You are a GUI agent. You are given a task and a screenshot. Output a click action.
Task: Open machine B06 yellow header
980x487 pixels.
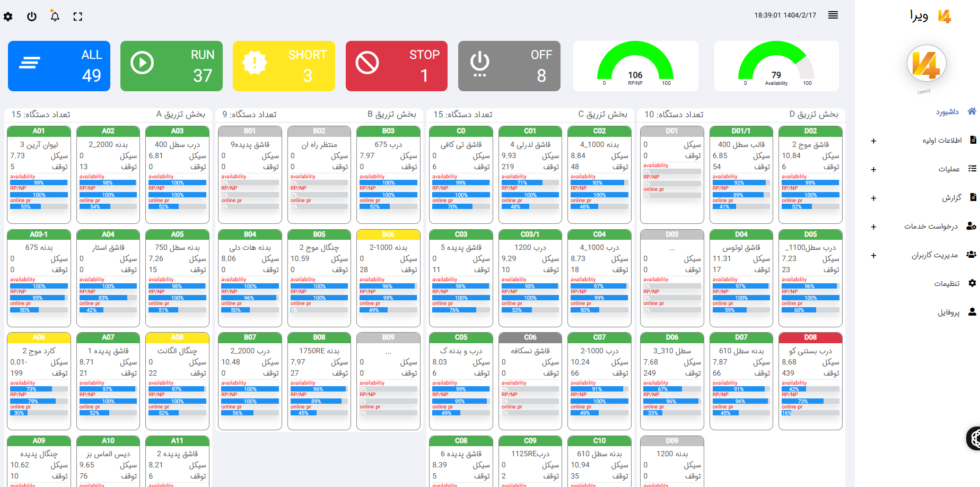pyautogui.click(x=388, y=234)
